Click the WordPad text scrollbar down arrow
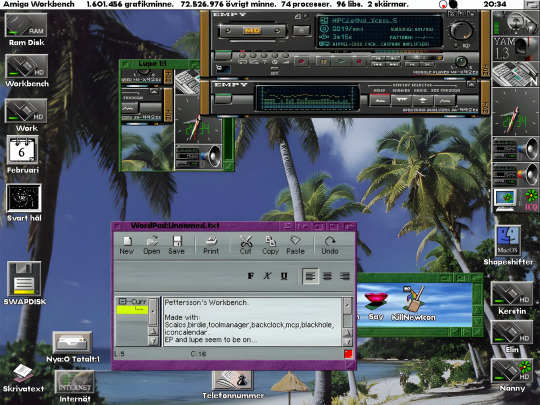The height and width of the screenshot is (405, 540). pyautogui.click(x=347, y=341)
